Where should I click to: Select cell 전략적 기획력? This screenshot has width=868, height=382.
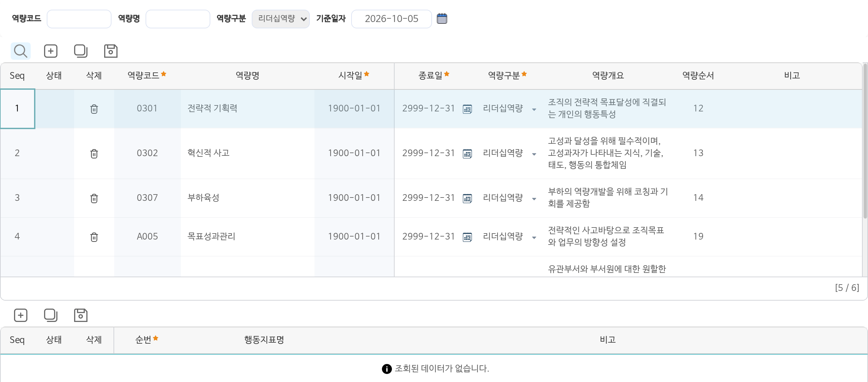[248, 108]
